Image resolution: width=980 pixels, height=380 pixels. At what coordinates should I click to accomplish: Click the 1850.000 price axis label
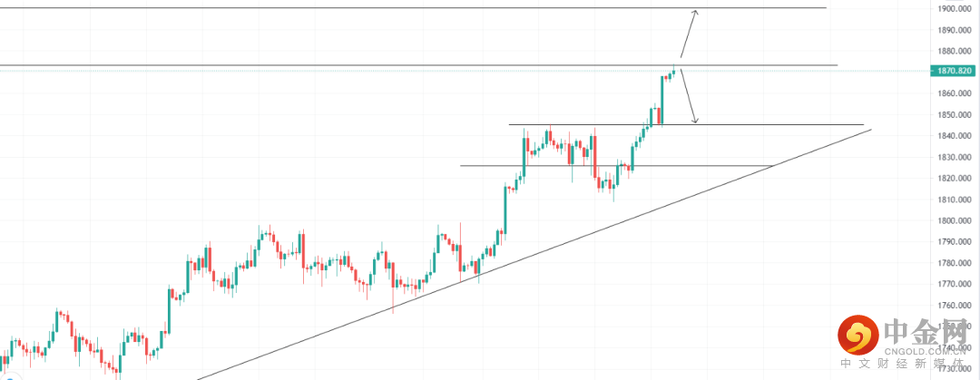pyautogui.click(x=954, y=115)
